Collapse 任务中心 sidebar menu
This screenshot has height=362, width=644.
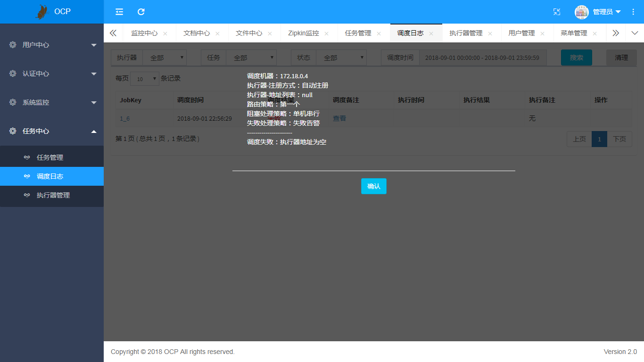click(x=52, y=131)
